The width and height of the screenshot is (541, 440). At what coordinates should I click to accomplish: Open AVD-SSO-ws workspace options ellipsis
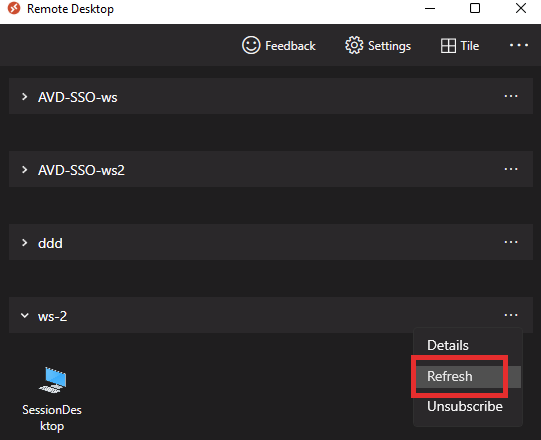(511, 96)
